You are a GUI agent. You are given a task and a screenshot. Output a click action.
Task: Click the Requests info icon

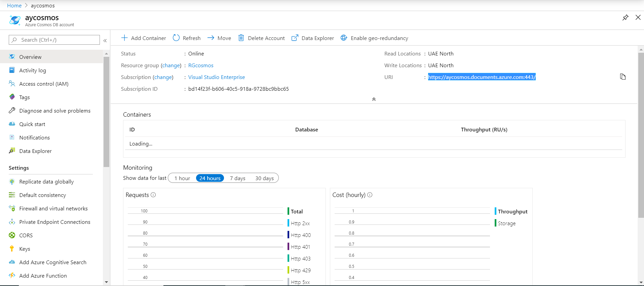[x=153, y=195]
